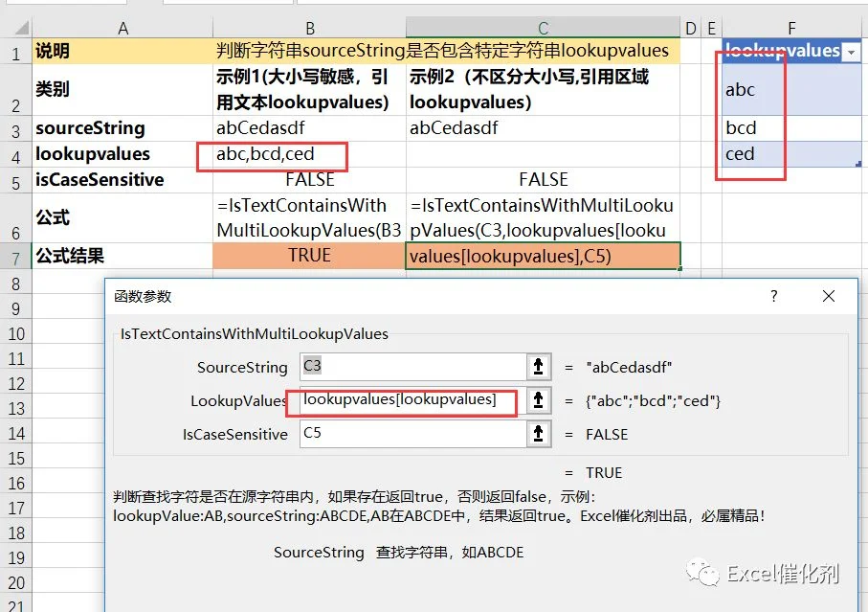Select the abc cell in column F
868x612 pixels.
point(792,90)
